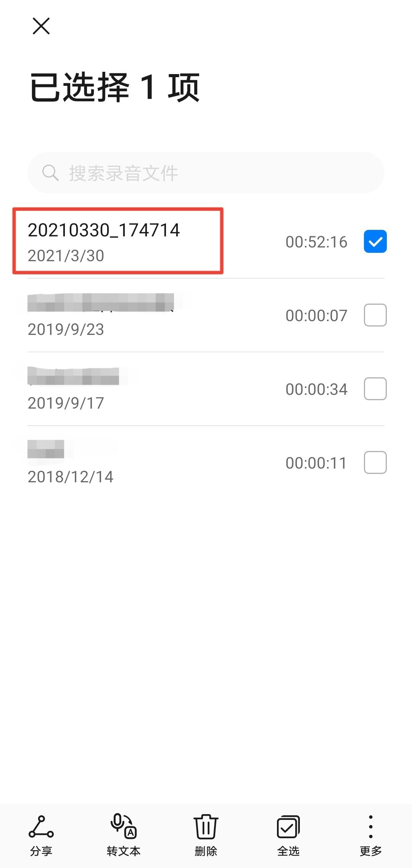Tap the select all (全选) icon
The width and height of the screenshot is (412, 868).
pyautogui.click(x=288, y=827)
